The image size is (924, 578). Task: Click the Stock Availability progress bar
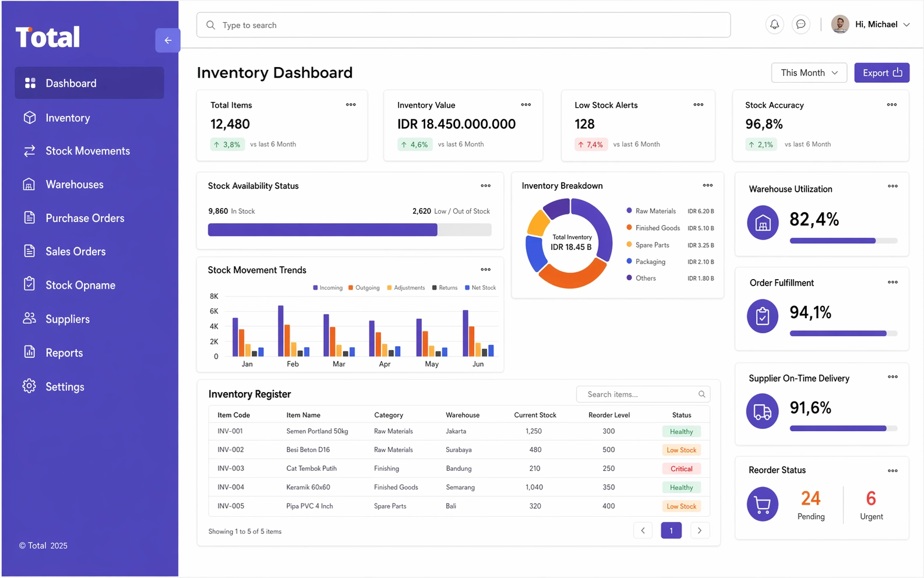tap(350, 230)
